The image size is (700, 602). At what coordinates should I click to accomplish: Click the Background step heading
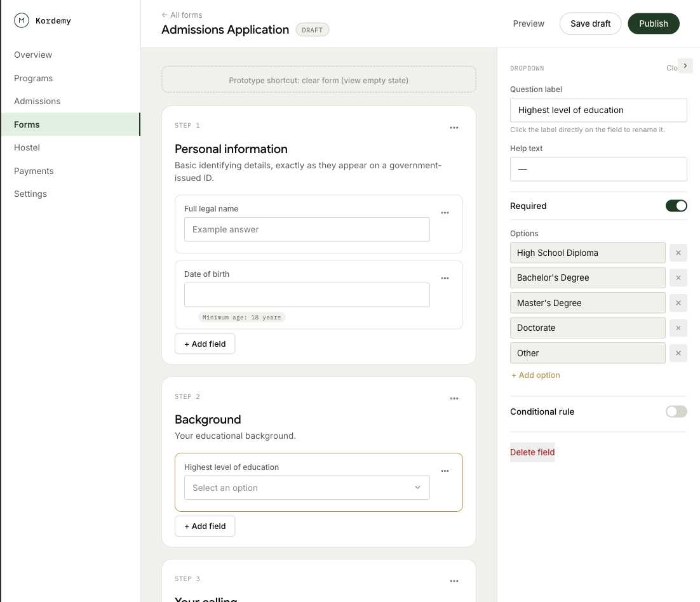(208, 420)
